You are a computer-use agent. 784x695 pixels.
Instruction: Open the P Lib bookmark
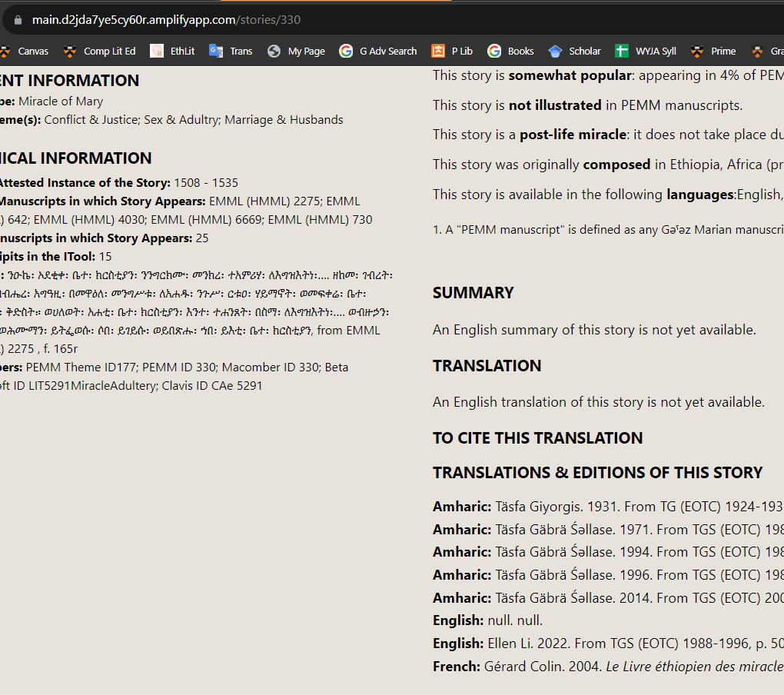[459, 51]
